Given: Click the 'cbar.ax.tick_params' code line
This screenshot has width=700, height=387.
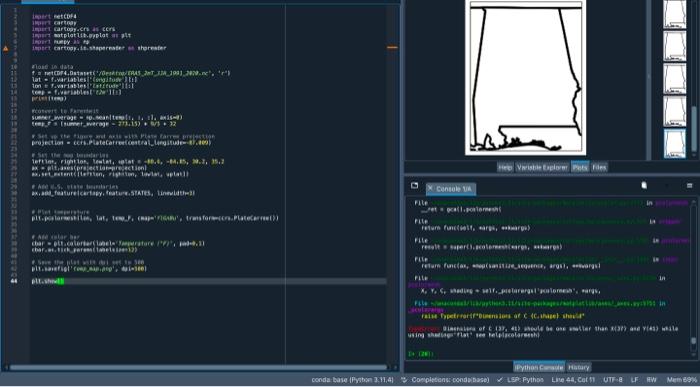Looking at the screenshot, I should pyautogui.click(x=84, y=250).
